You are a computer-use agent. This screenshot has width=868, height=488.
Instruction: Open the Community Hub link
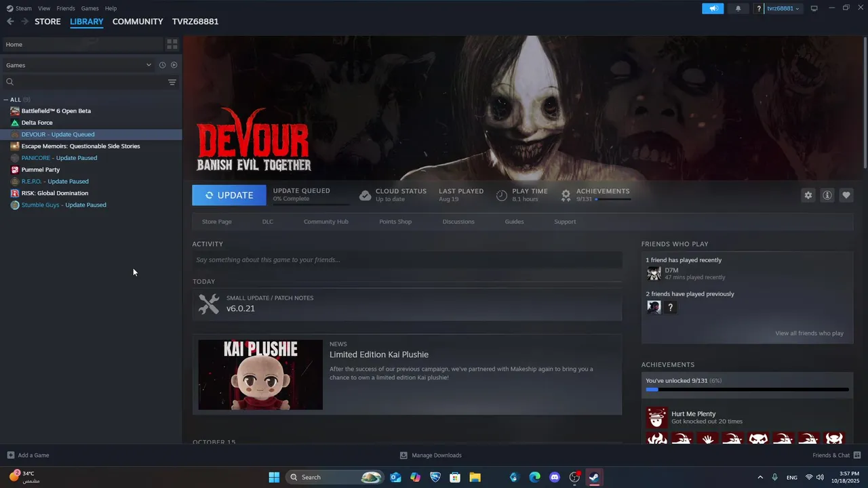pos(326,222)
